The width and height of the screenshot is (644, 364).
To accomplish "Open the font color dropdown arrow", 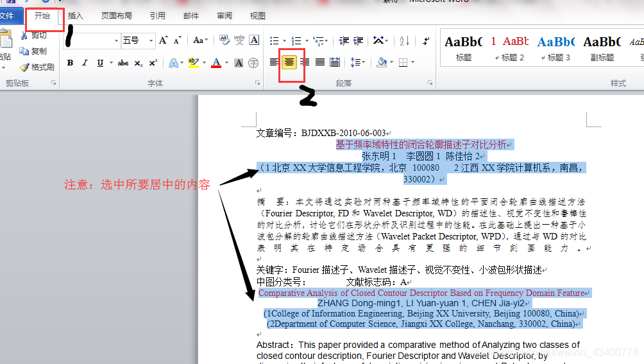I will pyautogui.click(x=226, y=63).
